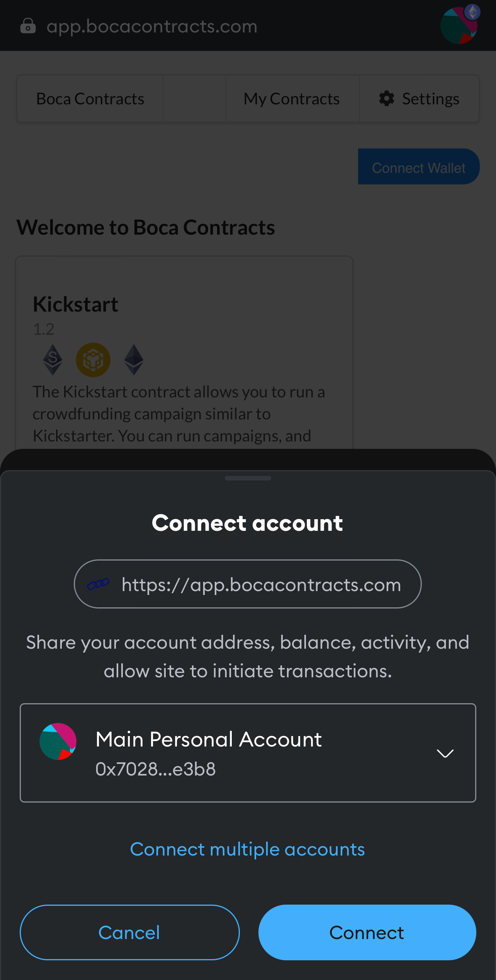This screenshot has height=980, width=496.
Task: Open wallet account avatar in top corner
Action: pyautogui.click(x=460, y=25)
